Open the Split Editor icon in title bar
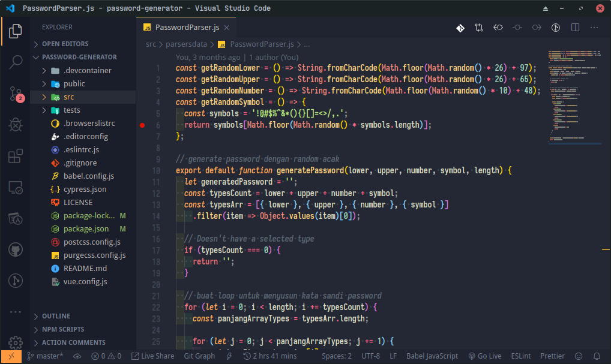The height and width of the screenshot is (364, 611). click(574, 28)
